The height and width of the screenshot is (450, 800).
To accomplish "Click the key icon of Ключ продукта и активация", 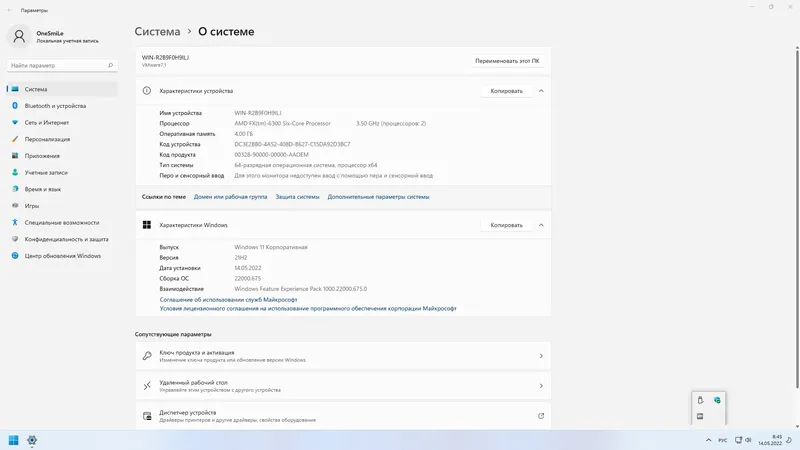I will 147,356.
